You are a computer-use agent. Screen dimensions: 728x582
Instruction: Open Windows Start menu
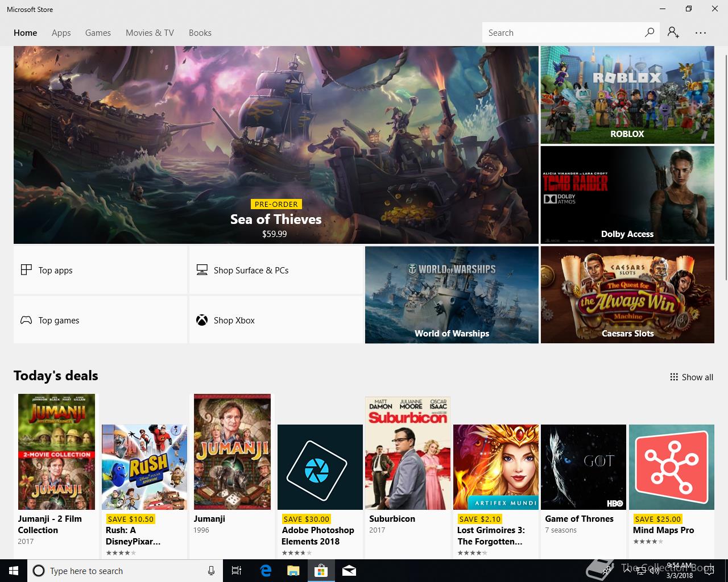coord(14,571)
